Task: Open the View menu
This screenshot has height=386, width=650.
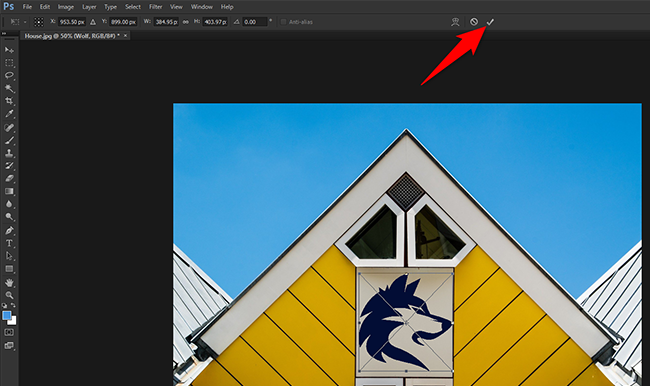Action: (176, 7)
